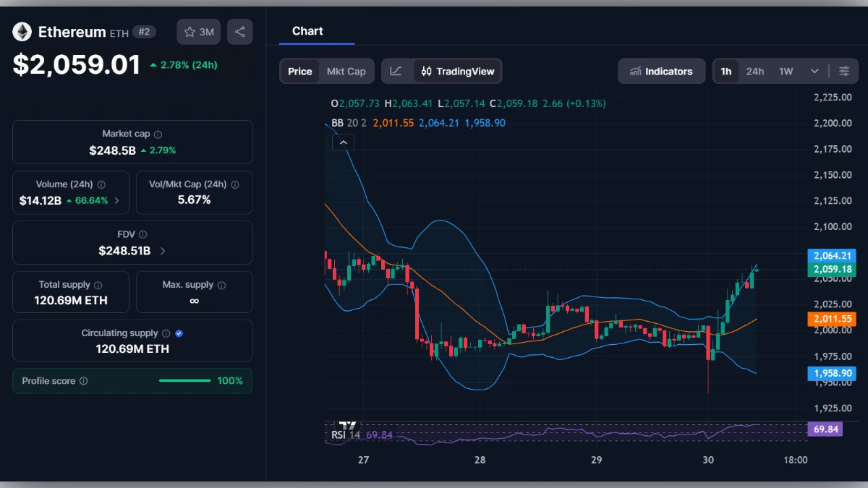Switch price display to Mkt Cap

346,71
